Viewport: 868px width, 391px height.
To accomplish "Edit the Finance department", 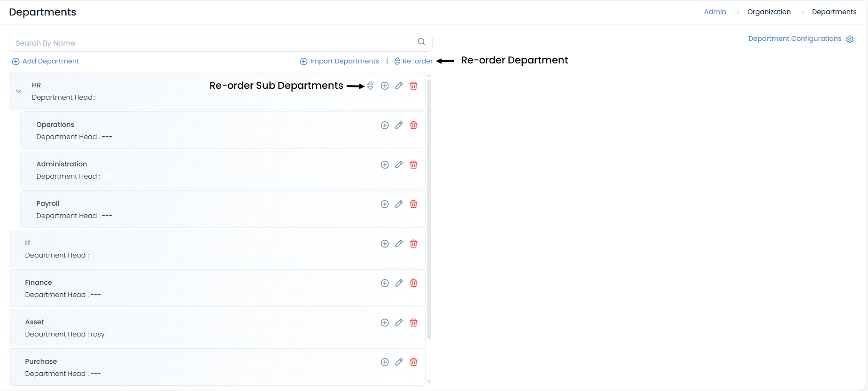I will pyautogui.click(x=399, y=283).
